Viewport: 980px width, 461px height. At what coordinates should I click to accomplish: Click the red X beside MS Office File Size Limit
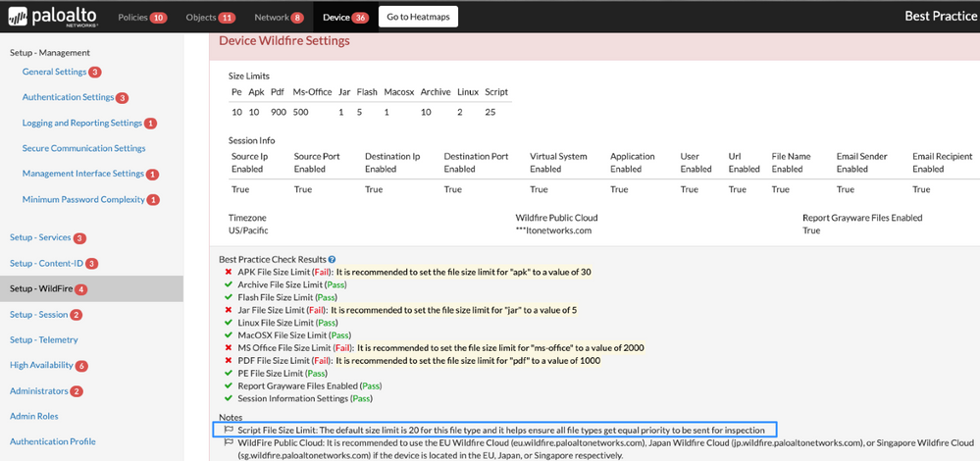[229, 347]
